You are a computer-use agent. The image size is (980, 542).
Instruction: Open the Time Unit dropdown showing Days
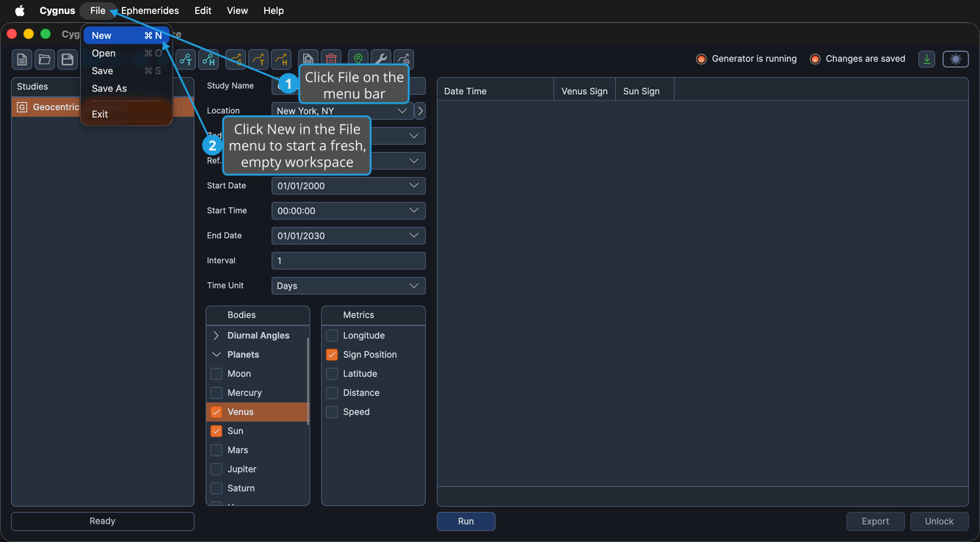pos(348,286)
